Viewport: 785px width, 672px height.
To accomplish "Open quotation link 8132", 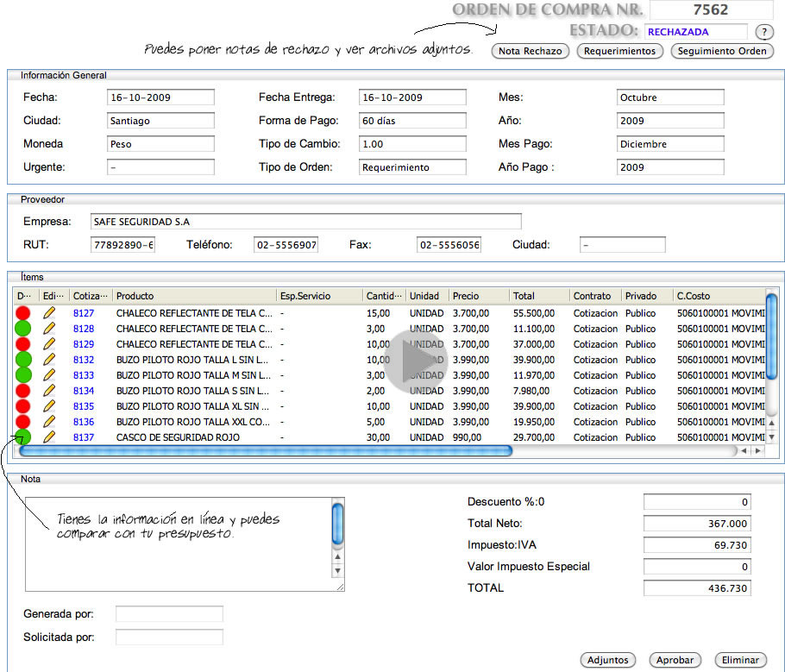I will pos(84,360).
